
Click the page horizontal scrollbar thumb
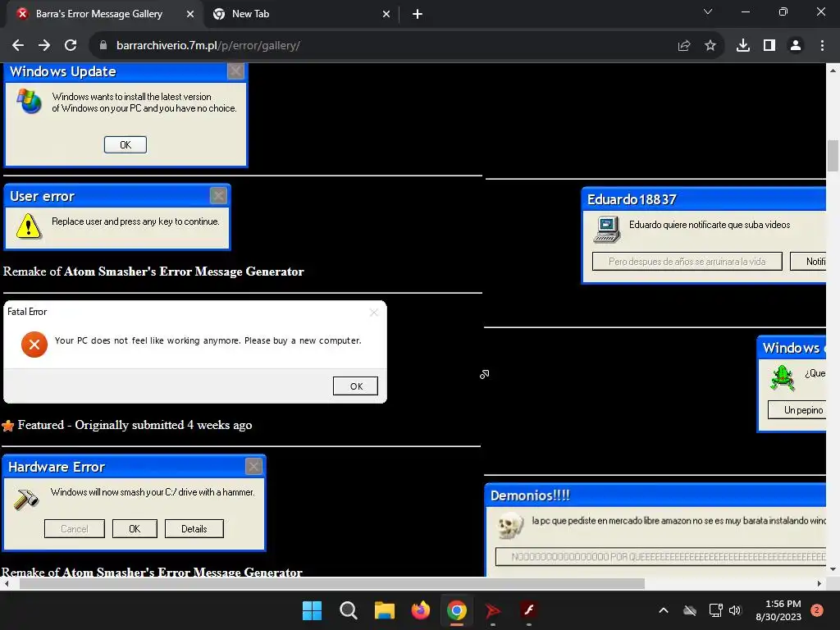click(332, 583)
